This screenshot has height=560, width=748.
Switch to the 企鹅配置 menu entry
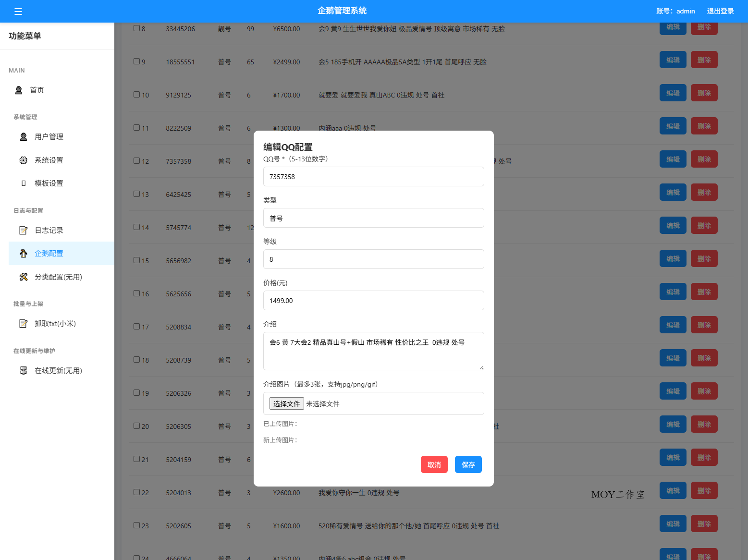point(49,253)
